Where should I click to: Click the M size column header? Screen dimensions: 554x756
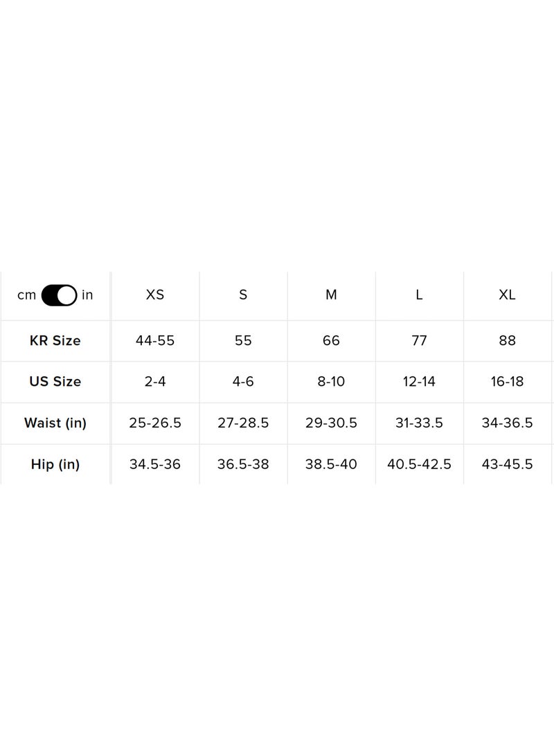click(x=331, y=295)
